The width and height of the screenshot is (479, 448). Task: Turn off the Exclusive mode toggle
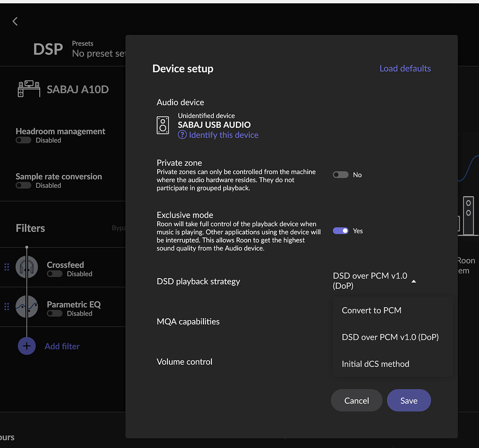pyautogui.click(x=341, y=231)
